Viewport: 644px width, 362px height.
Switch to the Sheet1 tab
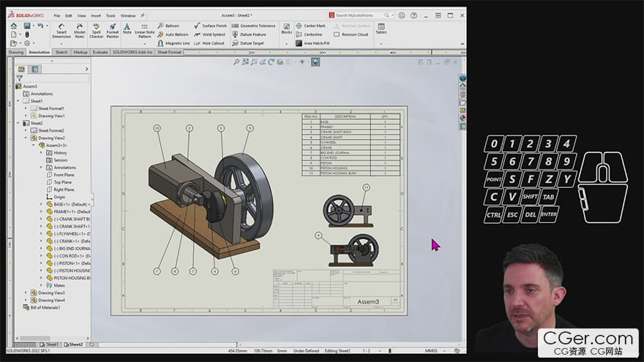pos(52,344)
